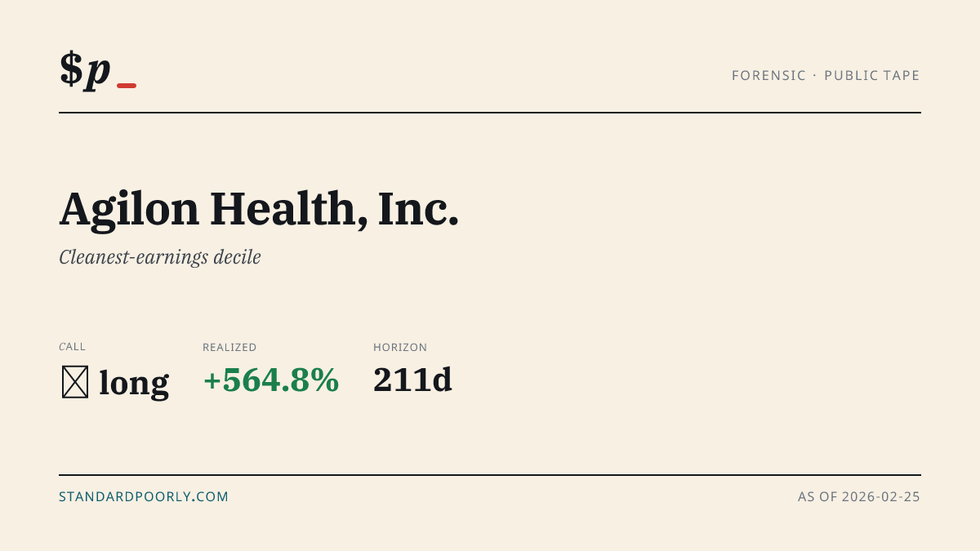Select the Agilon Health, Inc. title
980x551 pixels.
[x=259, y=209]
